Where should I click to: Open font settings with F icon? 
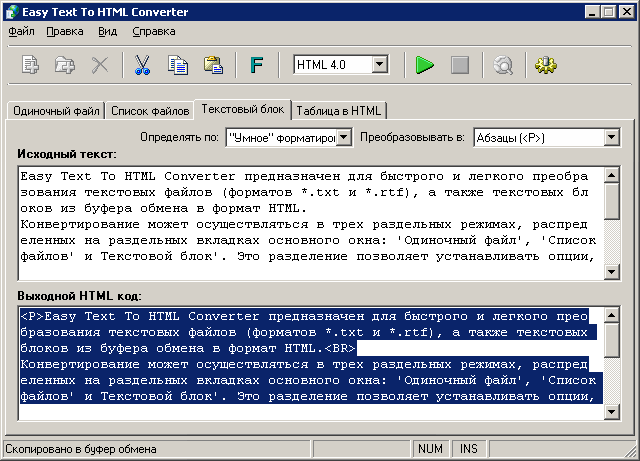coord(257,65)
